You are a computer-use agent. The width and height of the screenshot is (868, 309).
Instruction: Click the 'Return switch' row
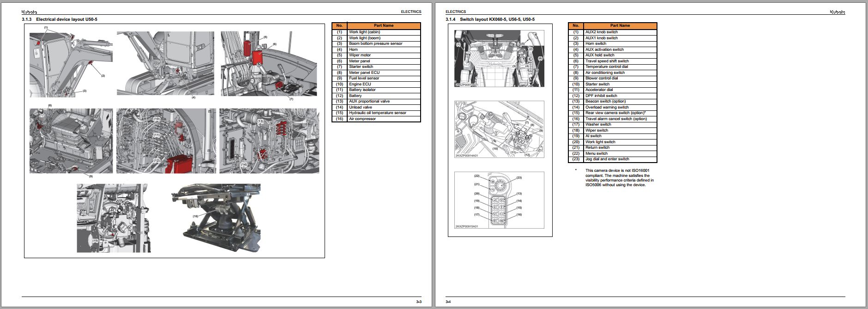pos(613,148)
